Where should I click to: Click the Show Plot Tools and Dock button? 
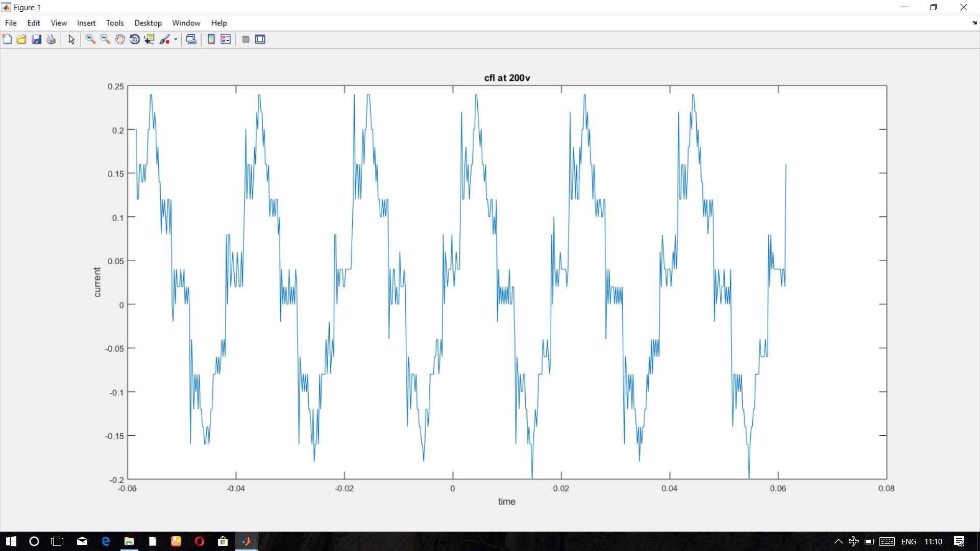(260, 39)
